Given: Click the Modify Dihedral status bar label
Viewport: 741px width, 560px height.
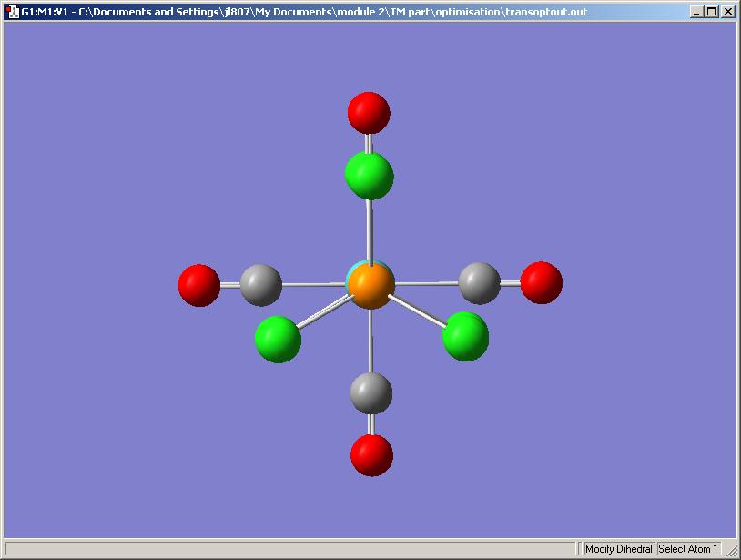Looking at the screenshot, I should coord(619,549).
